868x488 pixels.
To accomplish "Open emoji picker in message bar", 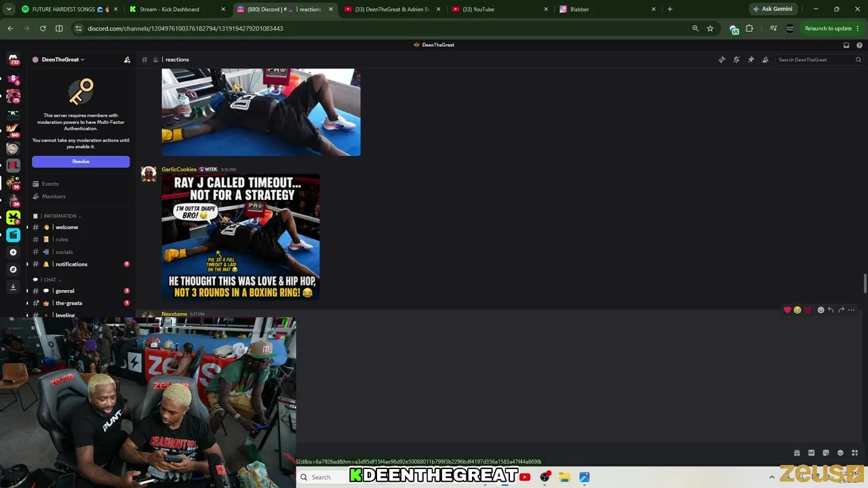I will [x=840, y=453].
